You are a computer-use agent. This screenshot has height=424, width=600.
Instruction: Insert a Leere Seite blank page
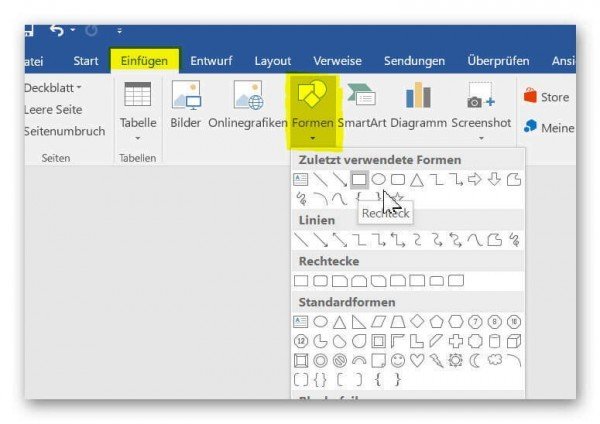53,110
